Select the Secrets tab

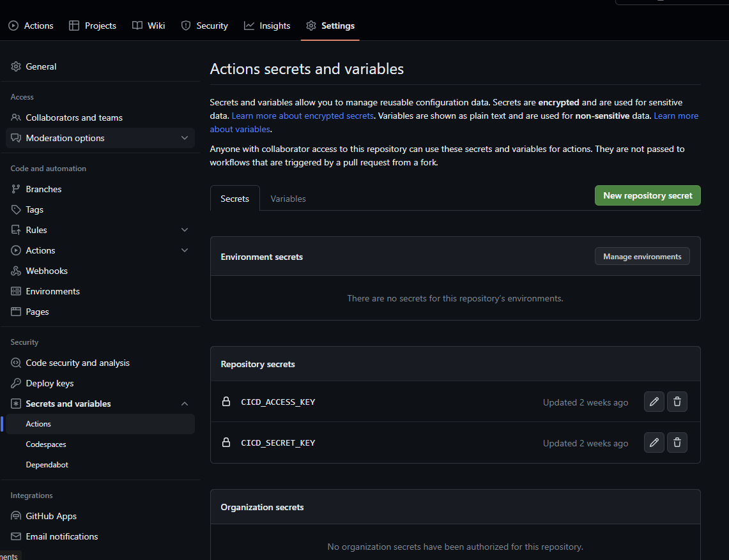(234, 199)
